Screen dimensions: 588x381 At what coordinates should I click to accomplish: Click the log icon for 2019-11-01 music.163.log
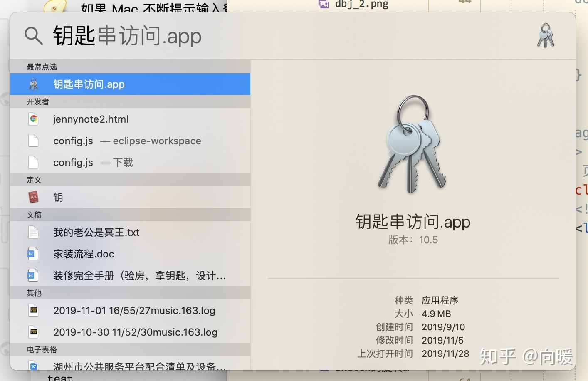coord(33,310)
